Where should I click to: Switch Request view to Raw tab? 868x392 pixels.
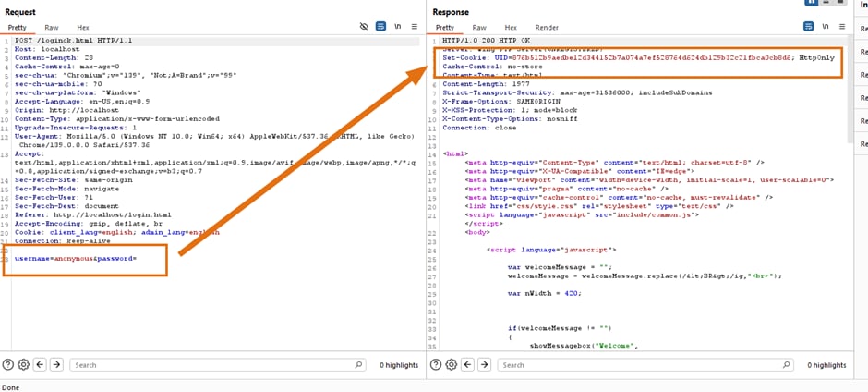click(52, 28)
